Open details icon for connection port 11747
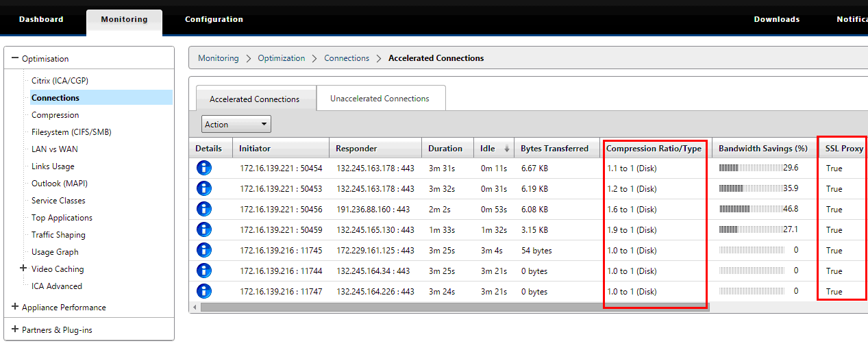This screenshot has width=868, height=350. pyautogui.click(x=204, y=291)
